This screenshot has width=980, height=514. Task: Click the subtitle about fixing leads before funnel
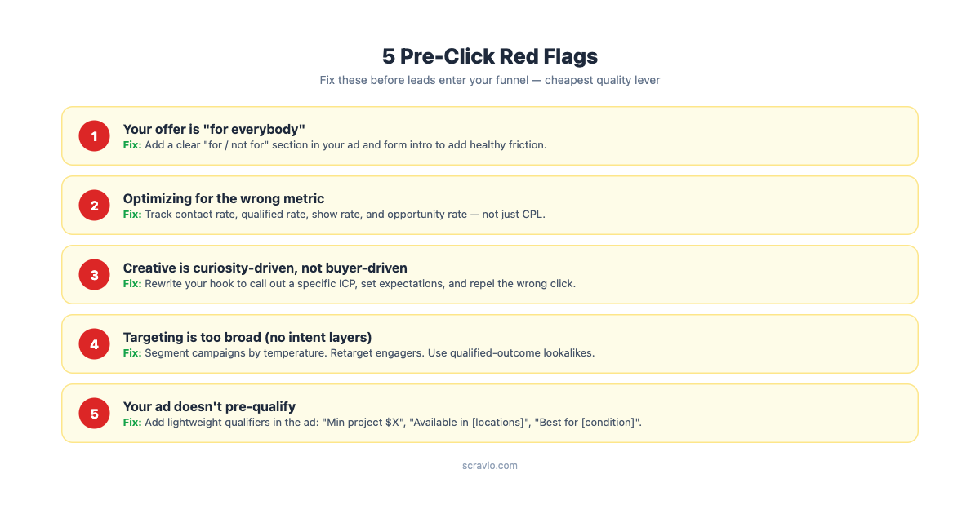(x=489, y=80)
